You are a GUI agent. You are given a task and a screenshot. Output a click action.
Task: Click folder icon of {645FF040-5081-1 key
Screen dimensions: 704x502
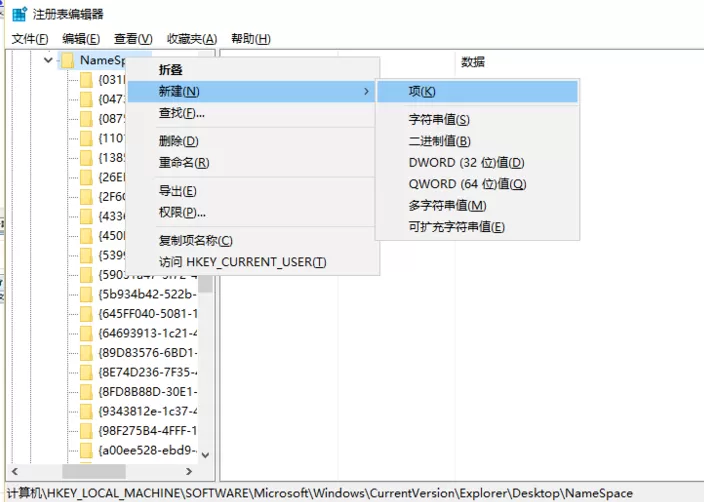86,314
